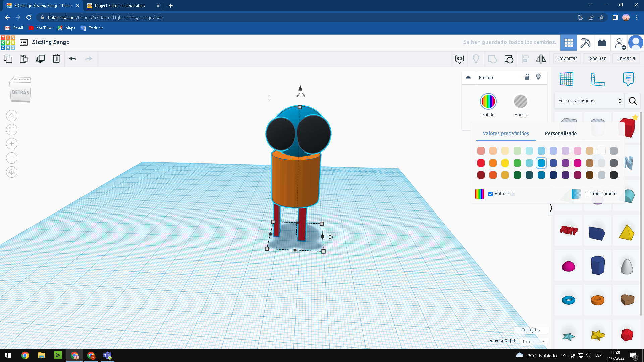Click the Mirror tool icon
Viewport: 644px width, 362px height.
pyautogui.click(x=541, y=59)
